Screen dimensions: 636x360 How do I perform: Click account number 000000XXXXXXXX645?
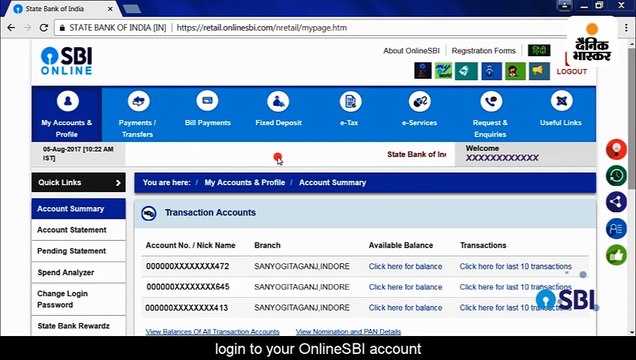click(188, 287)
